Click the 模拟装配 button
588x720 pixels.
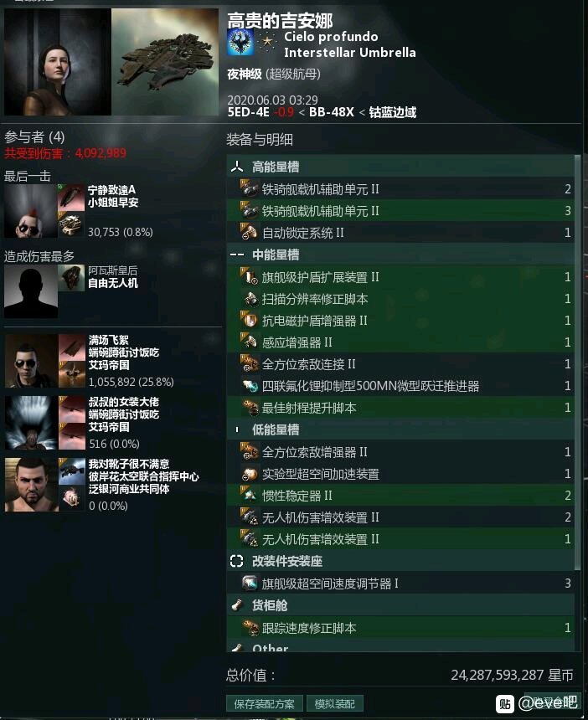[x=334, y=704]
